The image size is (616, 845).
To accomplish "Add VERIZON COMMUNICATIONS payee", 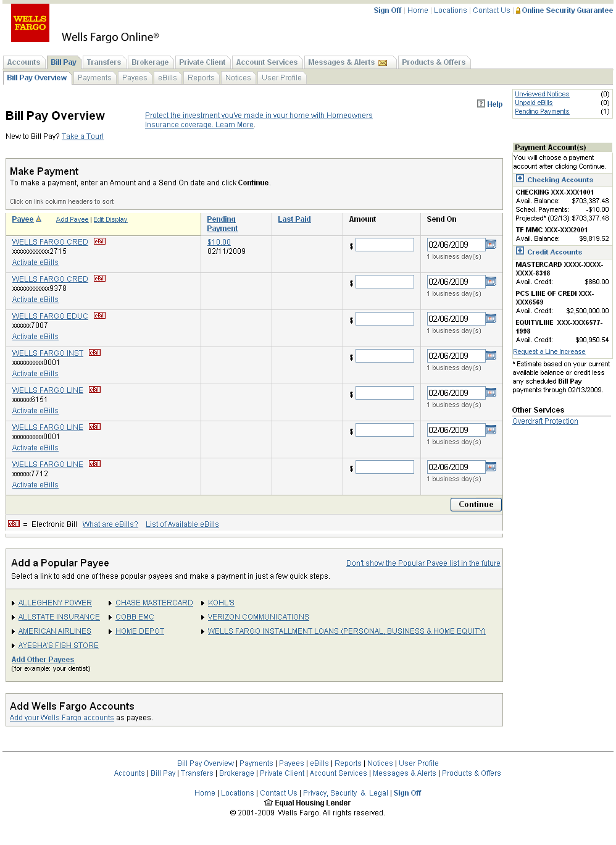I will click(x=258, y=617).
